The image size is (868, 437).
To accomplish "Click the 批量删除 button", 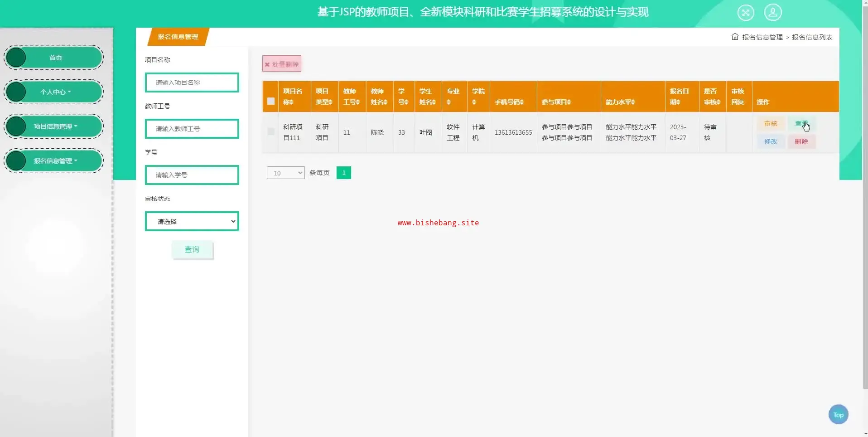I will 281,64.
